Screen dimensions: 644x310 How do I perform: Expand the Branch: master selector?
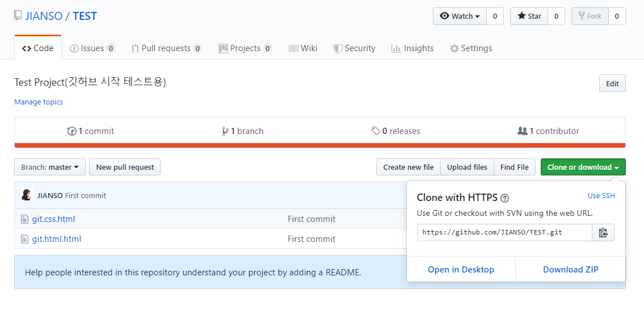pos(50,167)
